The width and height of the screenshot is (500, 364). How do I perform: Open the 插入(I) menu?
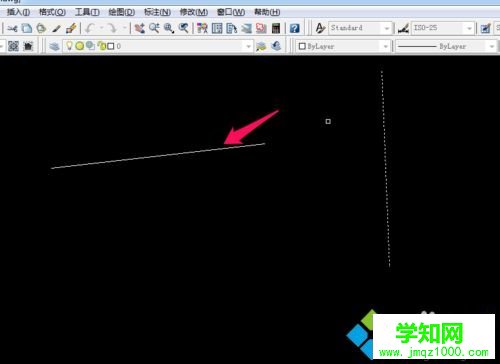pyautogui.click(x=18, y=12)
